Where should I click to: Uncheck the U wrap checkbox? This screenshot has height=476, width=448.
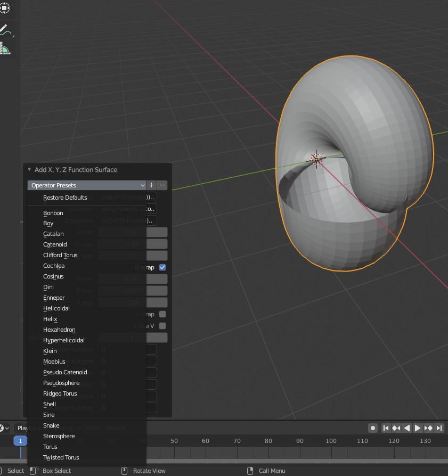pos(162,267)
